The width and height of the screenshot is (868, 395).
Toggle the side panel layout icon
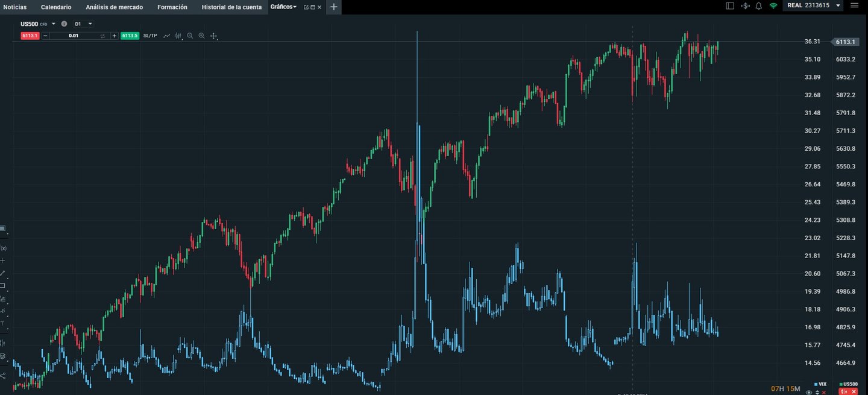[x=730, y=5]
